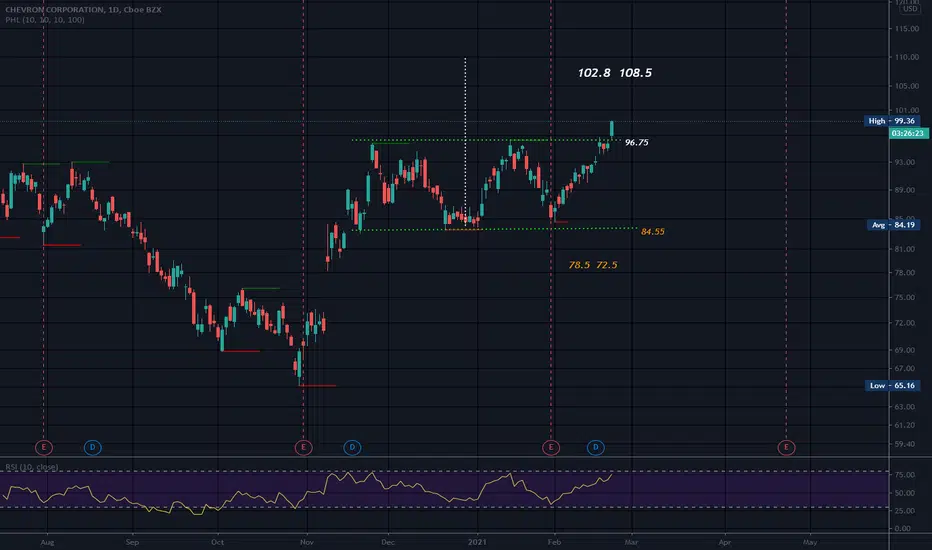This screenshot has height=550, width=932.
Task: Select the '96.75' resistance text annotation
Action: (x=637, y=143)
